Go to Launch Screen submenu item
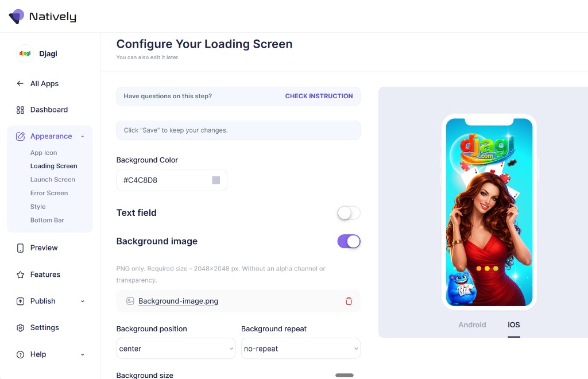Image resolution: width=588 pixels, height=379 pixels. pos(52,180)
